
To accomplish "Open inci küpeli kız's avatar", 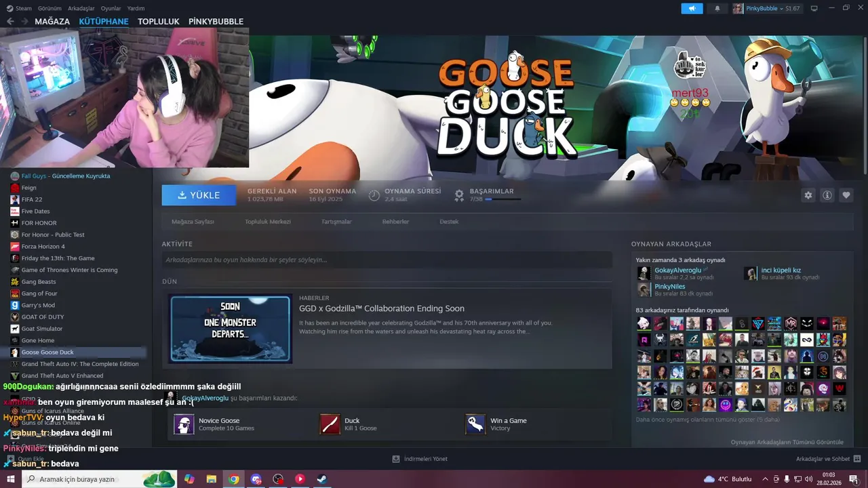I will (751, 273).
